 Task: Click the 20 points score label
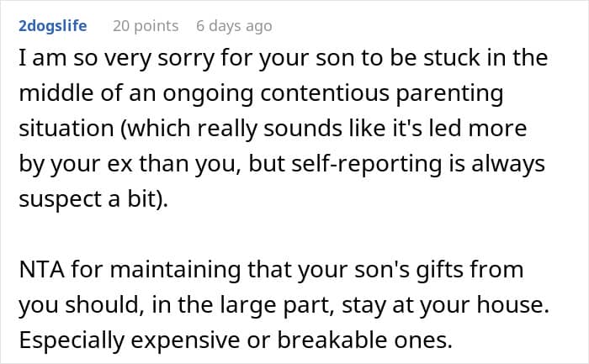146,26
